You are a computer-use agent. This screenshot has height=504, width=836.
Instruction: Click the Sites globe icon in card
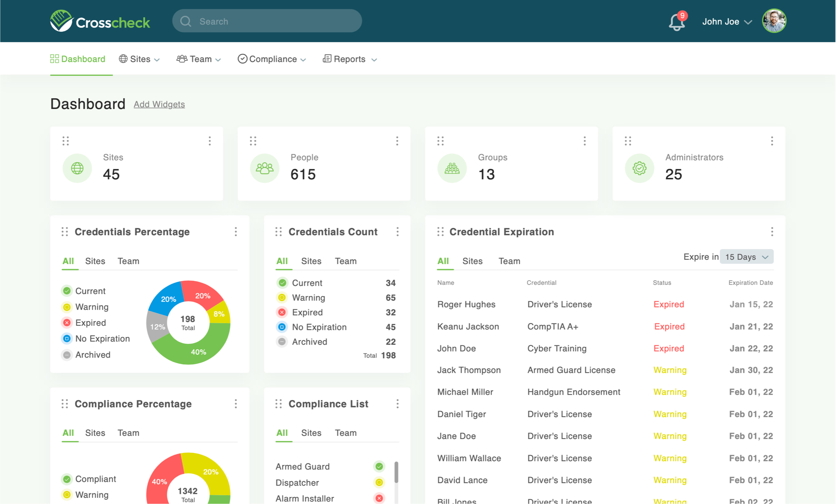[x=77, y=168]
